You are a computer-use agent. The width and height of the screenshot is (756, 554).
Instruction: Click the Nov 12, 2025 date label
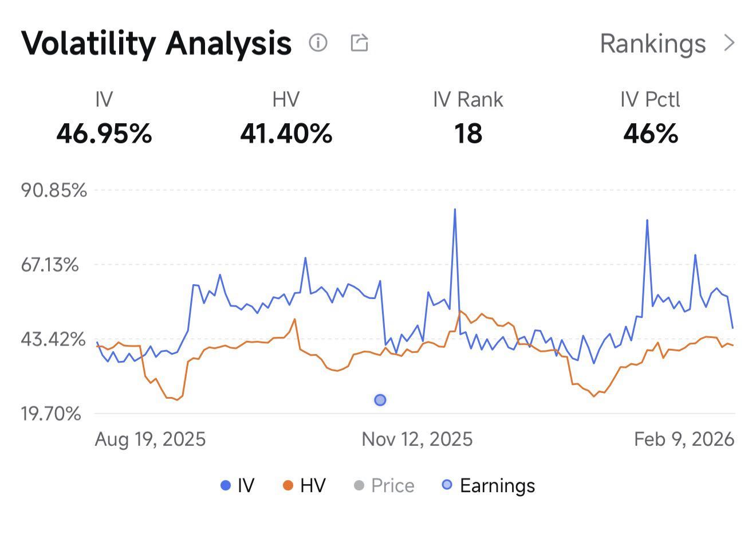tap(417, 439)
